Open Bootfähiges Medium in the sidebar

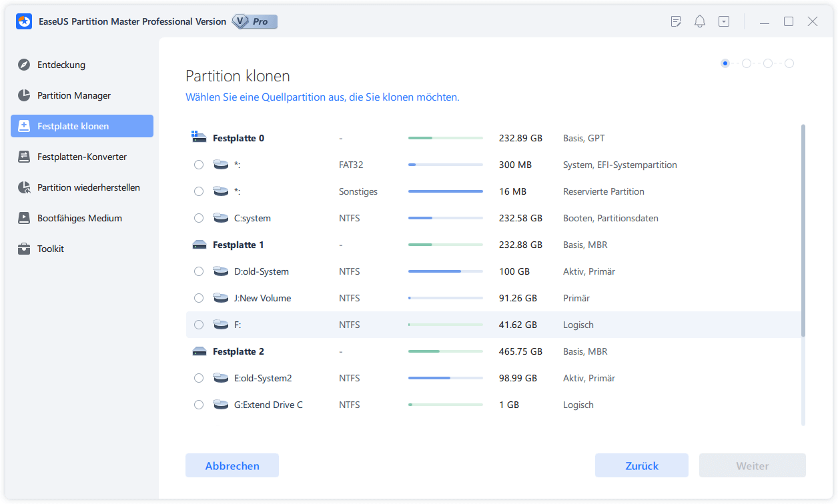point(82,218)
